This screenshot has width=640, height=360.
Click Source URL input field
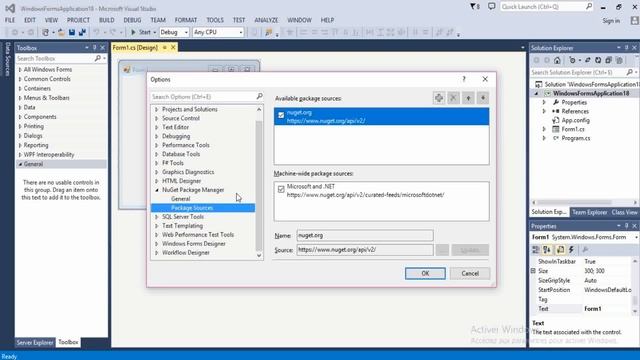(365, 250)
